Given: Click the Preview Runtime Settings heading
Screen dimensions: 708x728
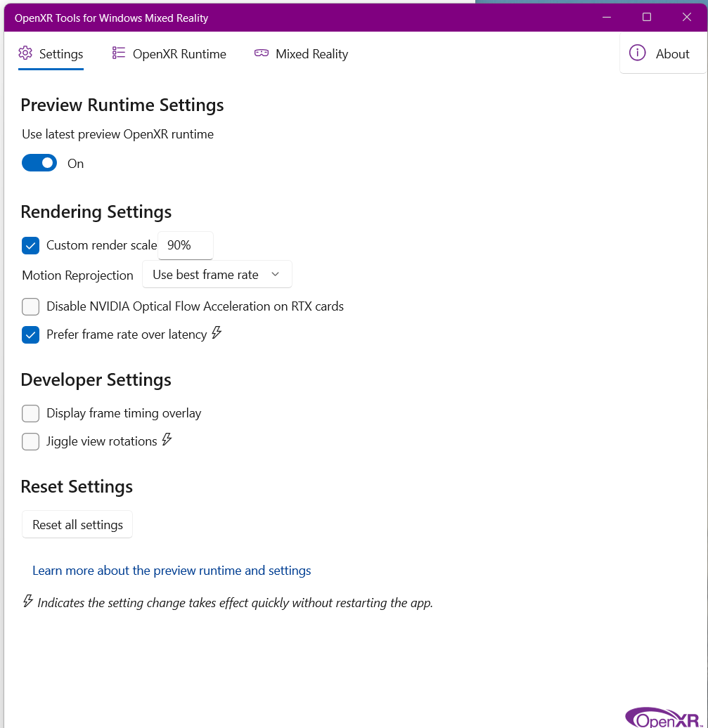Looking at the screenshot, I should (122, 105).
